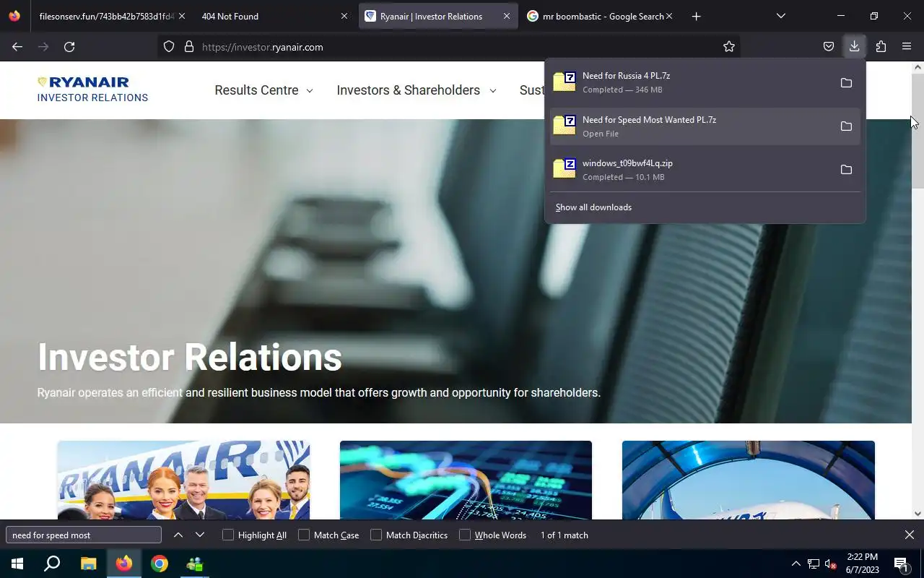This screenshot has width=924, height=578.
Task: Click the find bar search field
Action: coord(84,535)
